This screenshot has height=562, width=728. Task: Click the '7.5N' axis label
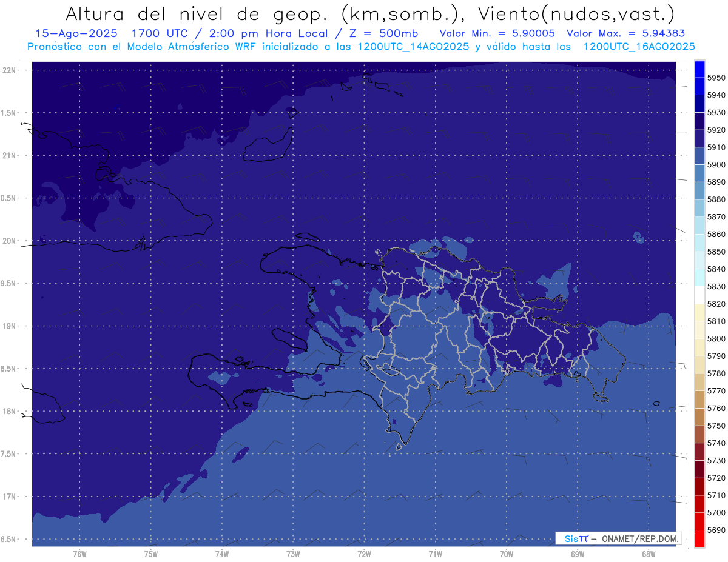[x=8, y=453]
